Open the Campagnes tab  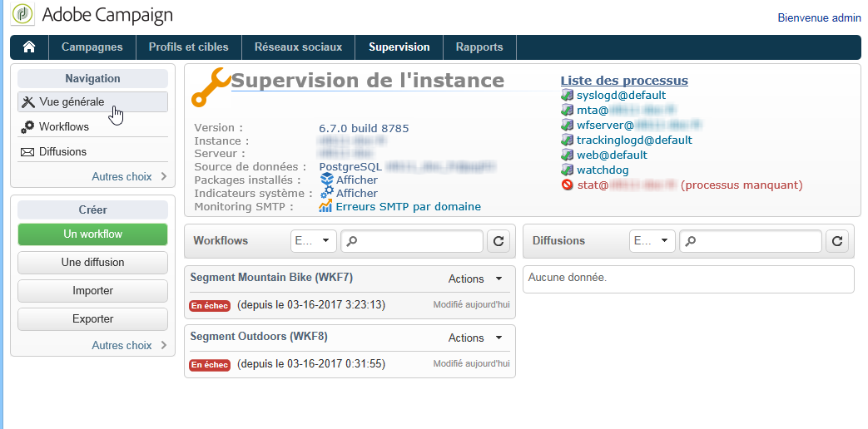tap(92, 47)
